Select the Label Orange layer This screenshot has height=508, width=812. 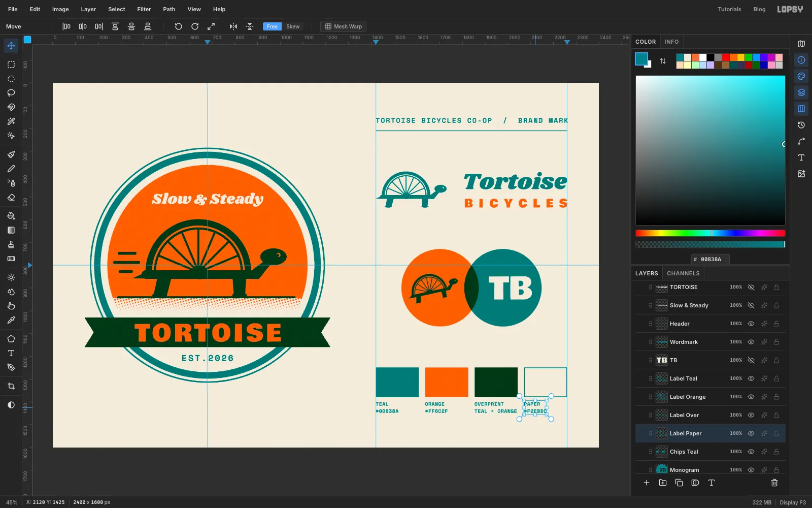pyautogui.click(x=710, y=397)
